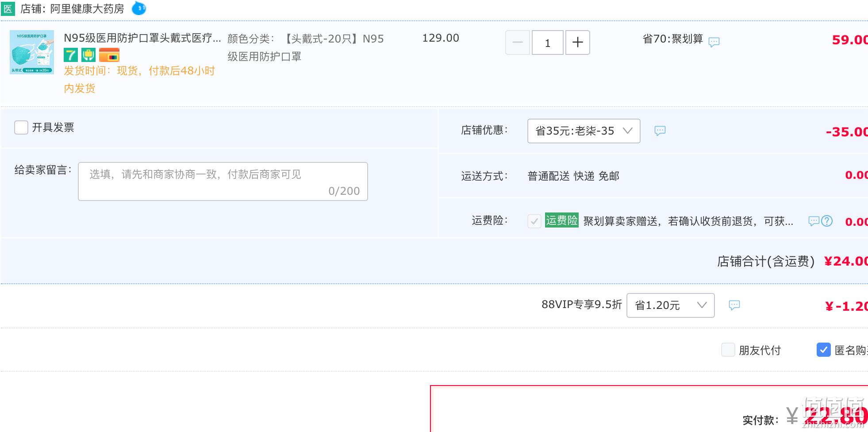Open the N95级医用防护口罩 product title link

coord(142,38)
